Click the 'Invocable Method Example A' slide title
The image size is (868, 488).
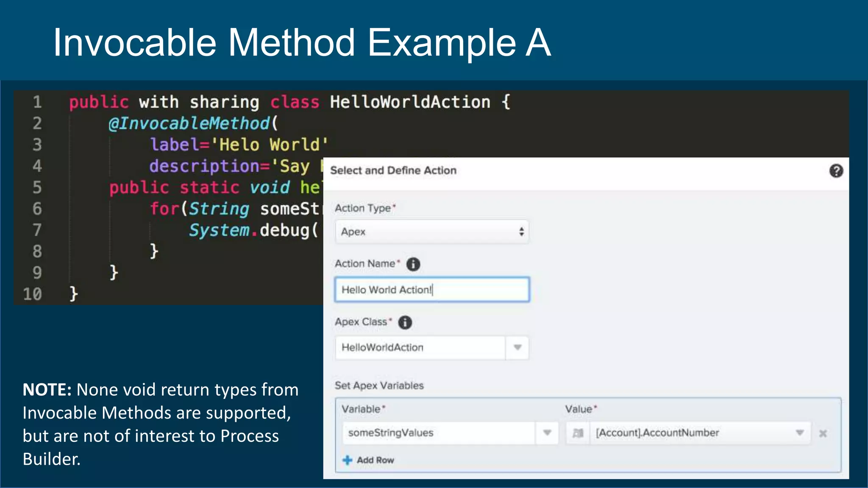[x=302, y=42]
